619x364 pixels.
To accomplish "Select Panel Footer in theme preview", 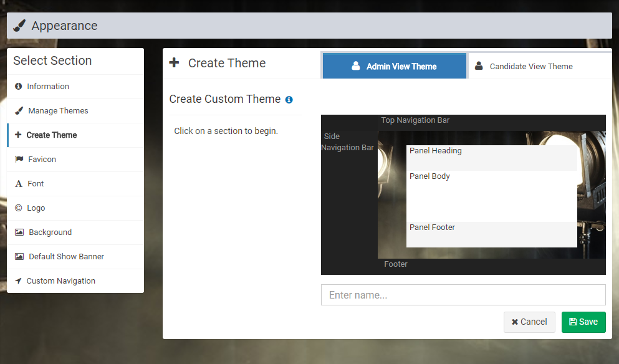I will click(491, 234).
